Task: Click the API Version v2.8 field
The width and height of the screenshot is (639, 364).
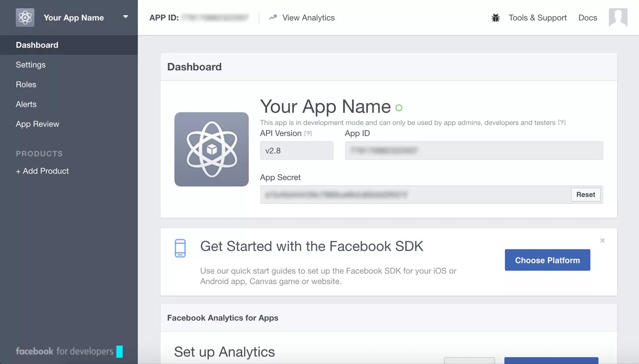Action: click(x=297, y=151)
